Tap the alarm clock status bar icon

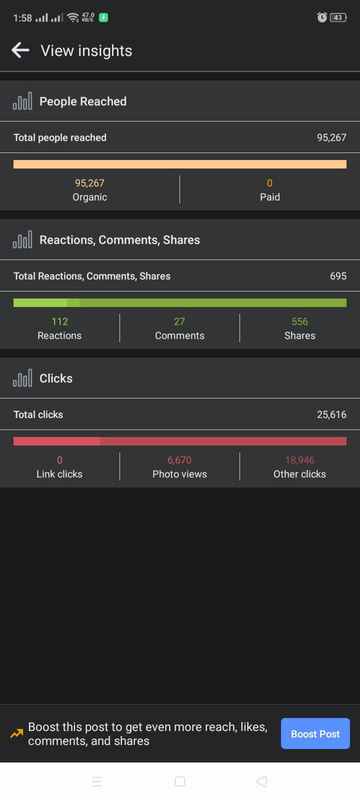click(x=322, y=17)
